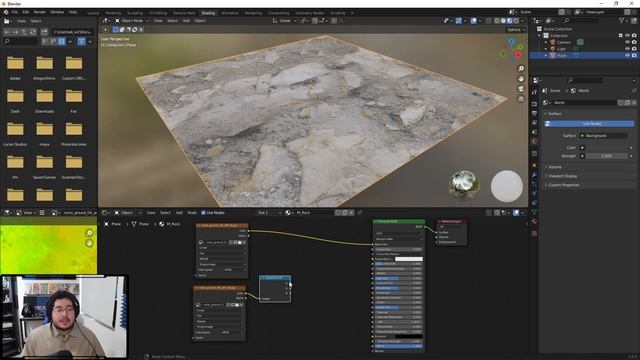
Task: Click node editor overlay icon at right
Action: (516, 213)
